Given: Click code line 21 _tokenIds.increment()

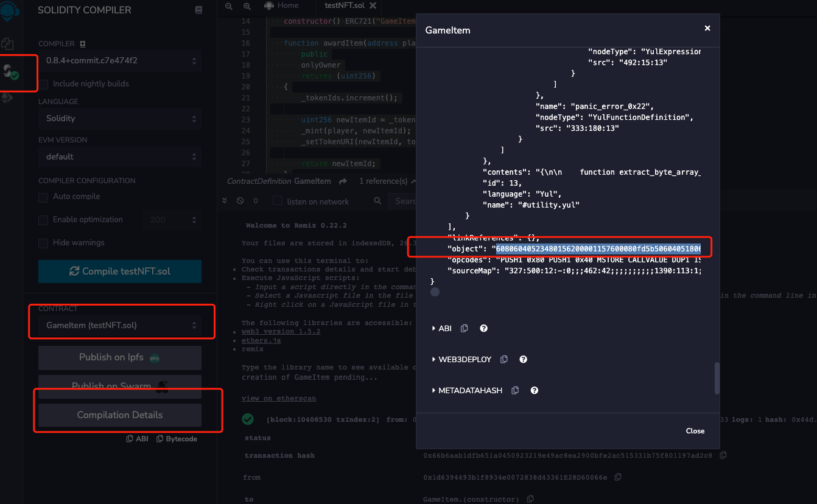Looking at the screenshot, I should click(349, 98).
